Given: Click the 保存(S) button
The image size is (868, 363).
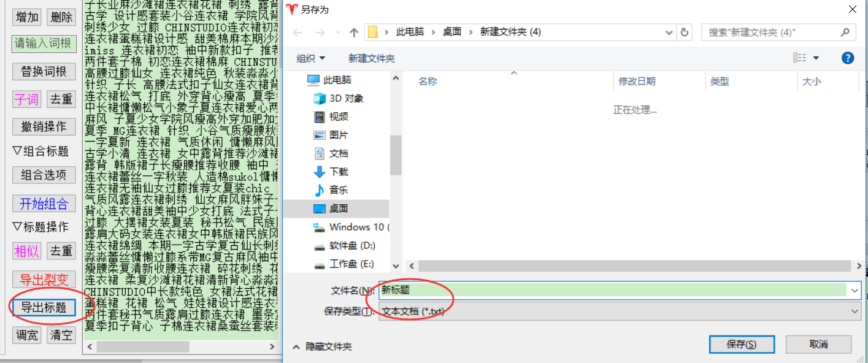Looking at the screenshot, I should pyautogui.click(x=741, y=344).
